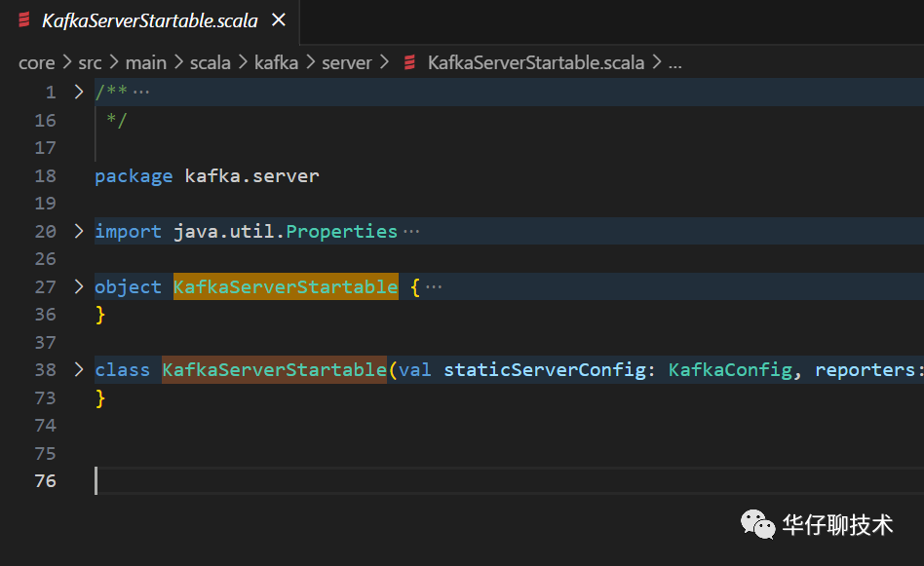The image size is (924, 566).
Task: Unfold ellipsis after the comment start
Action: point(140,93)
